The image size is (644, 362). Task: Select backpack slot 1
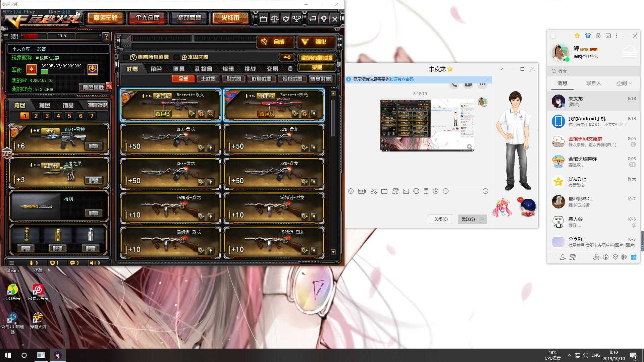[x=24, y=116]
